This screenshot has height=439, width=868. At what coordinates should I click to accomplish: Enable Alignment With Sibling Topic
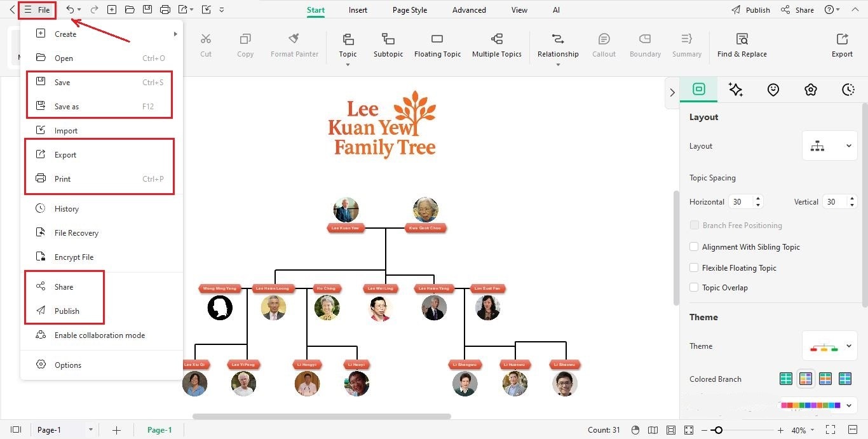click(x=694, y=247)
